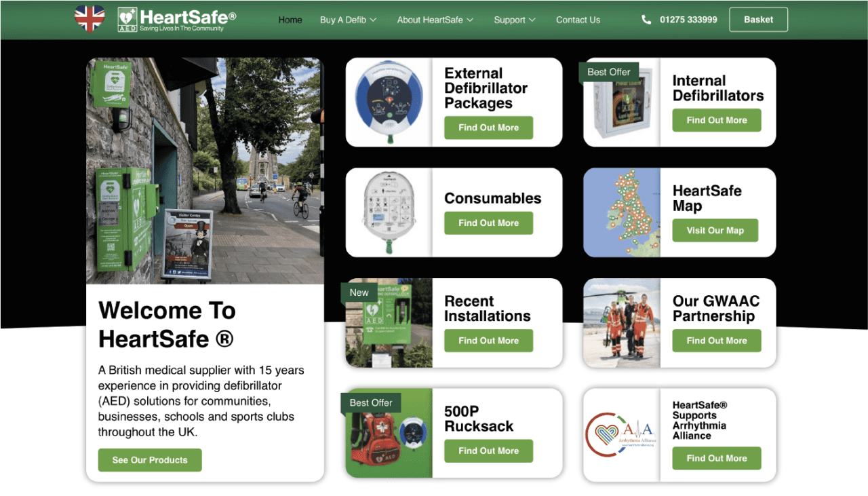Find Out More about Internal Defibrillators
The height and width of the screenshot is (496, 868).
(717, 120)
